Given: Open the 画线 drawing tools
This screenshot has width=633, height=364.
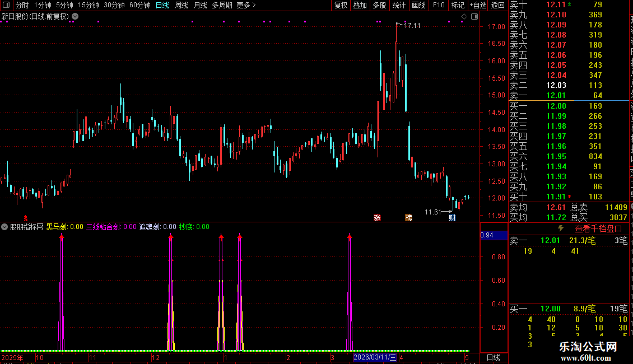Looking at the screenshot, I should tap(418, 5).
